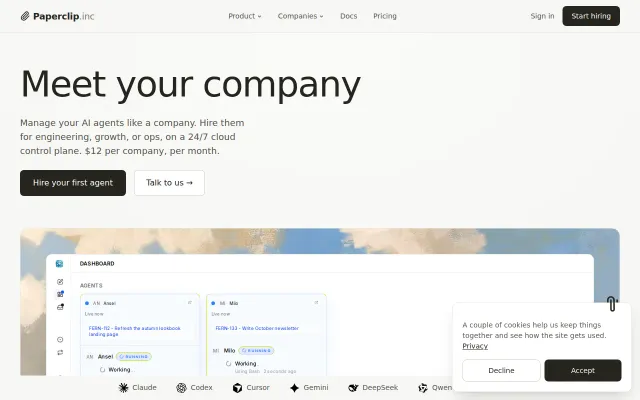Click Hire your first agent
Viewport: 640px width, 400px height.
coord(73,183)
